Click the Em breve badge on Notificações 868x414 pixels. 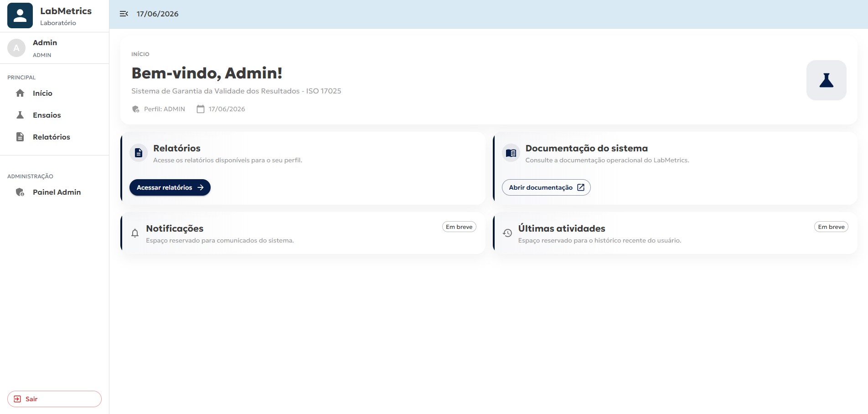[x=459, y=227]
